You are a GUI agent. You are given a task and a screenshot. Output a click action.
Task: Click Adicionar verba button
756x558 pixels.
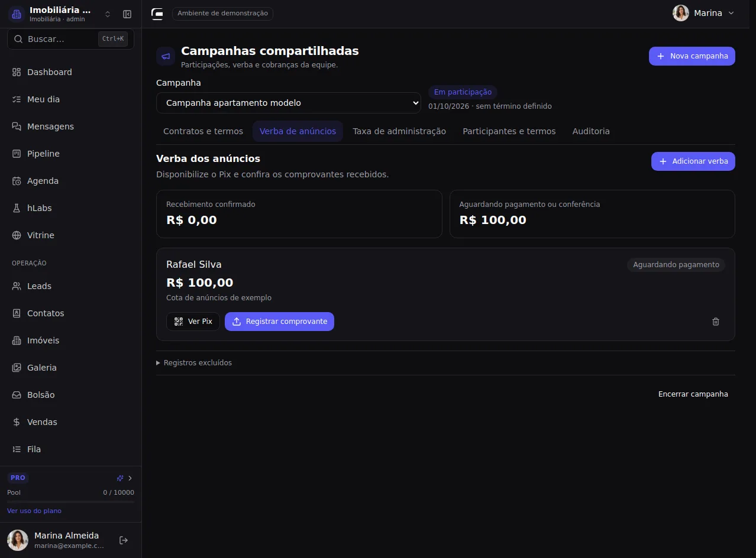coord(693,161)
